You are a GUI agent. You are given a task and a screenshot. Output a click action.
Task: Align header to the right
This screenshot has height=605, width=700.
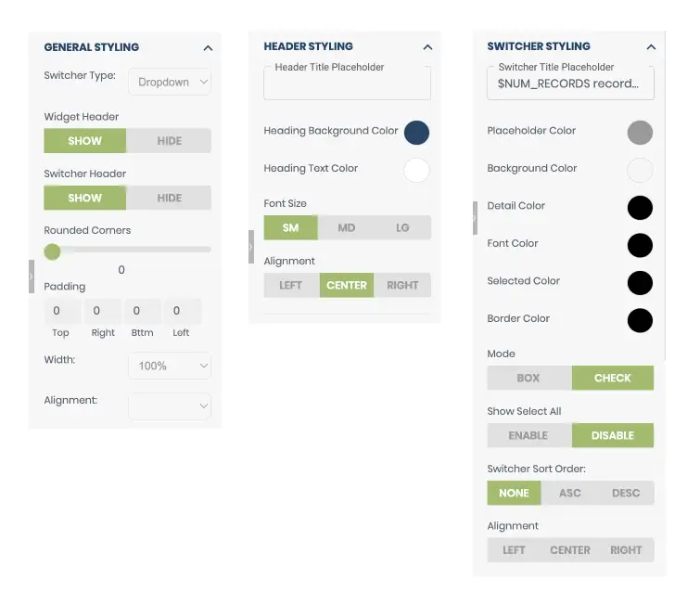click(x=402, y=285)
